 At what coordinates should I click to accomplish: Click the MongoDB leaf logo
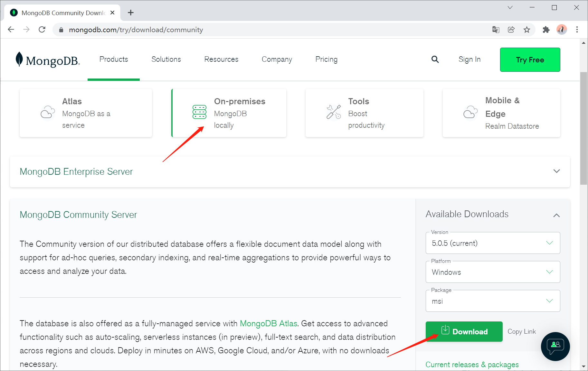[x=19, y=59]
